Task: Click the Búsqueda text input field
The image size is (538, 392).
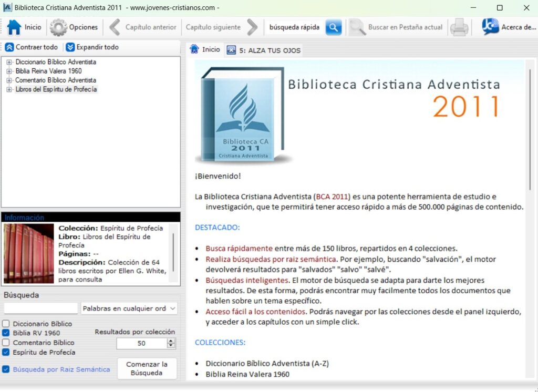Action: (40, 308)
